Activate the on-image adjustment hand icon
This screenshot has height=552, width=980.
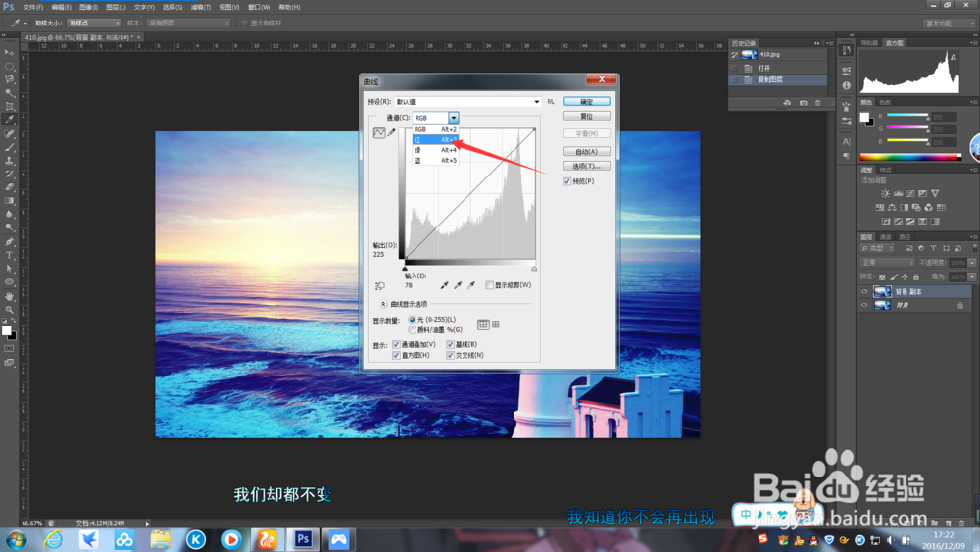point(380,285)
